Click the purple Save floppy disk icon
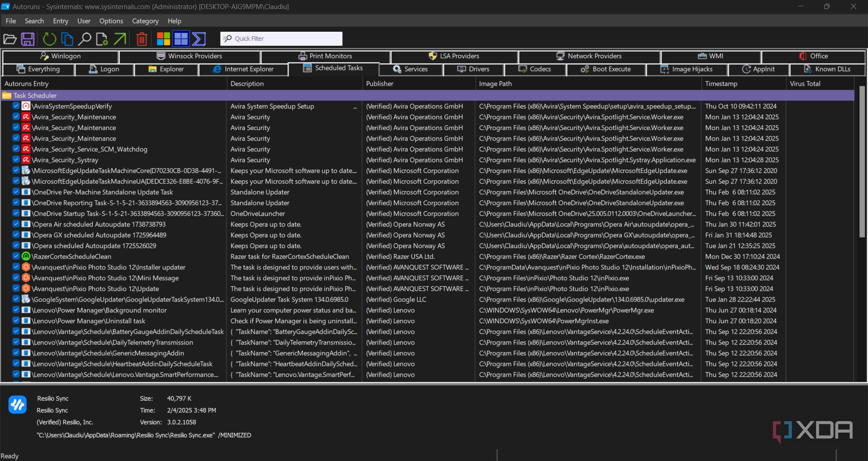The width and height of the screenshot is (868, 461). click(28, 39)
